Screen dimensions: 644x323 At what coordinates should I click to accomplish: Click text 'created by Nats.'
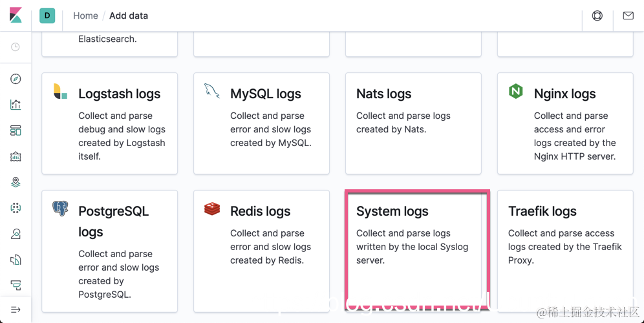(x=391, y=129)
